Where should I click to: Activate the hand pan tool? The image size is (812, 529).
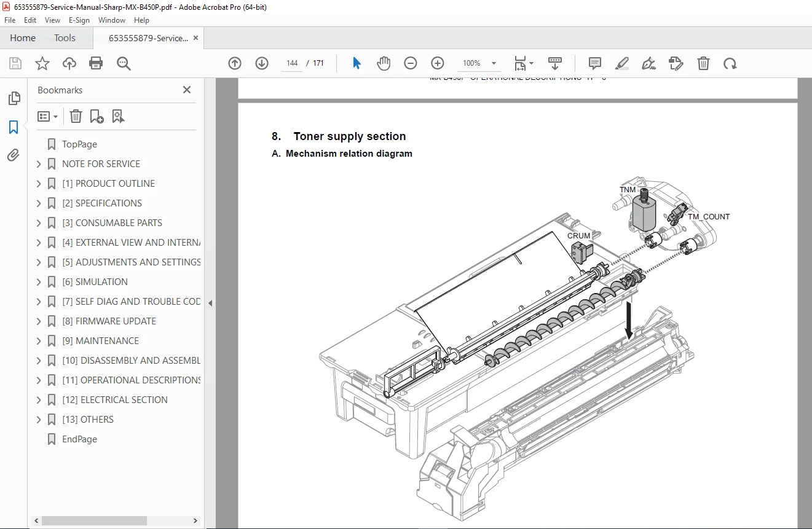click(x=384, y=63)
